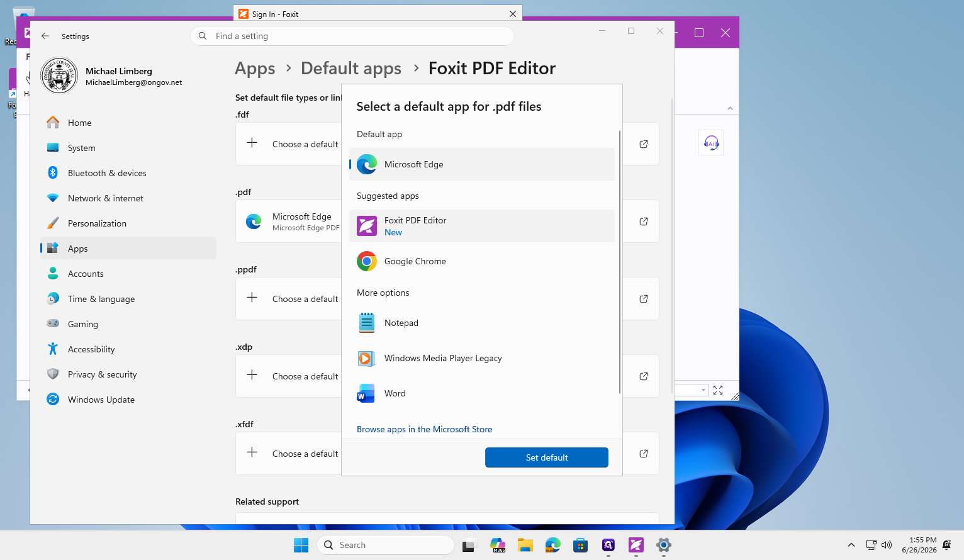
Task: Open Home in Settings sidebar
Action: (128, 123)
